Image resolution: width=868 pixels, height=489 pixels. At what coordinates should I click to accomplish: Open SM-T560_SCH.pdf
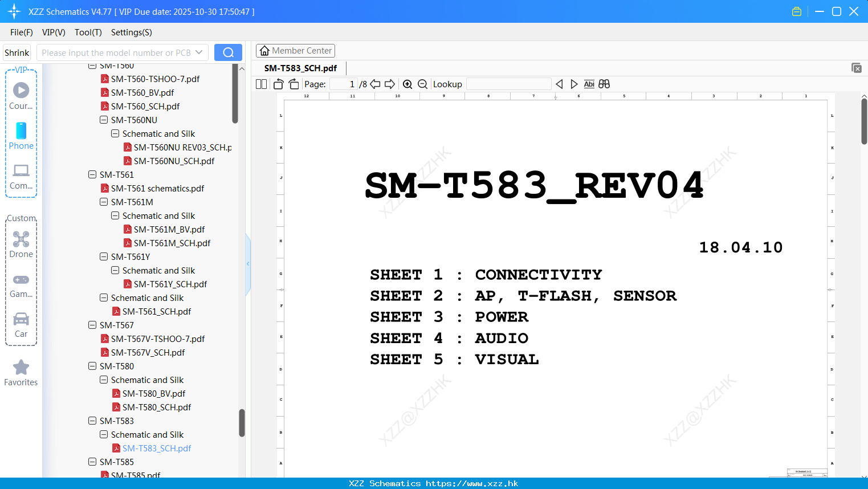pyautogui.click(x=145, y=106)
